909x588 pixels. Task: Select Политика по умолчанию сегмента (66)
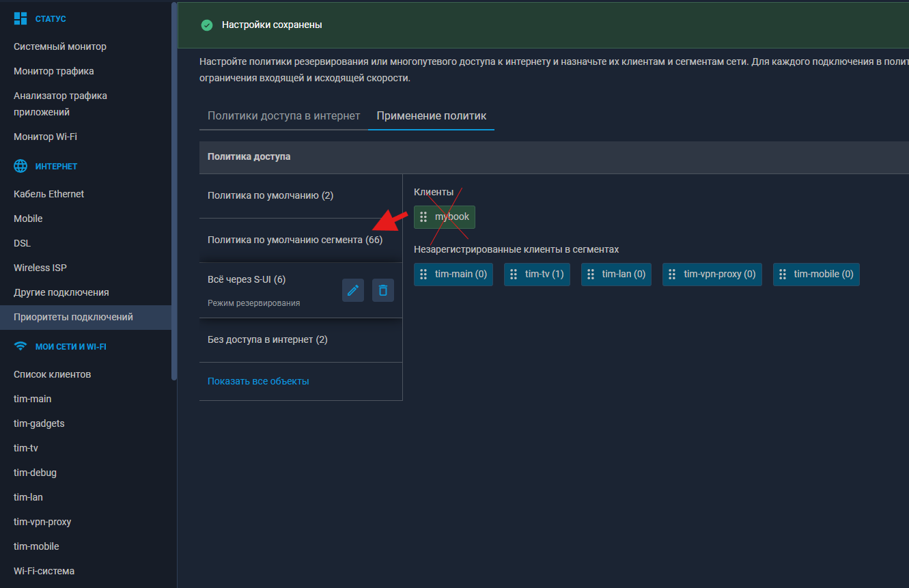click(x=295, y=240)
